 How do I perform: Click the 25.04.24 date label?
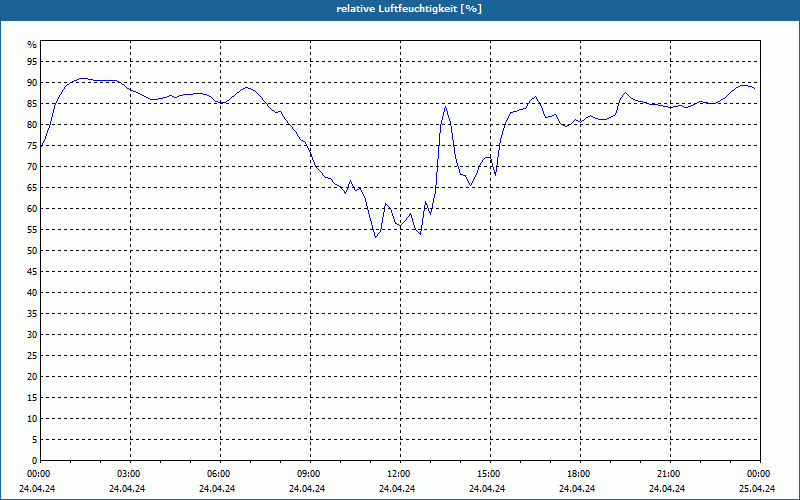(757, 489)
